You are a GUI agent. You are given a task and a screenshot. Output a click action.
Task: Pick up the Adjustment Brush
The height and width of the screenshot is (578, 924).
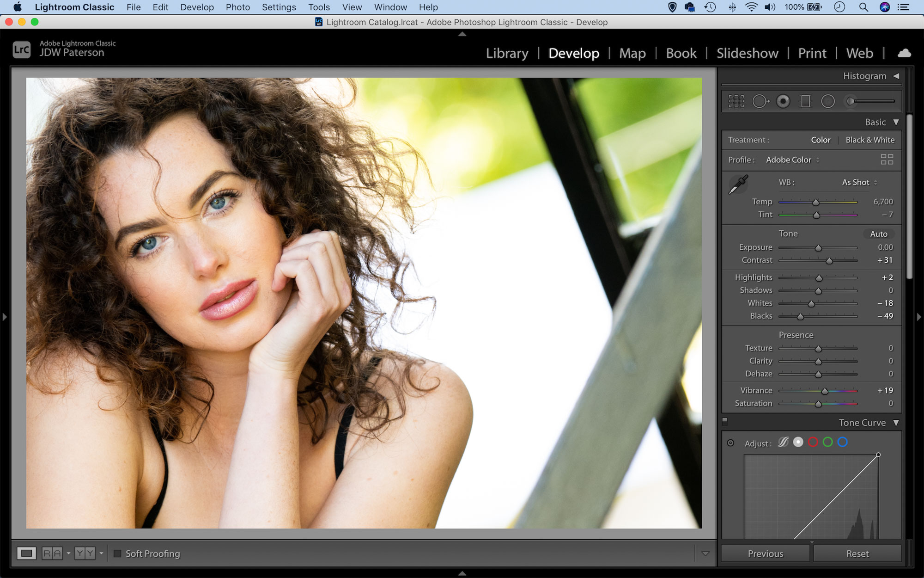pos(851,101)
